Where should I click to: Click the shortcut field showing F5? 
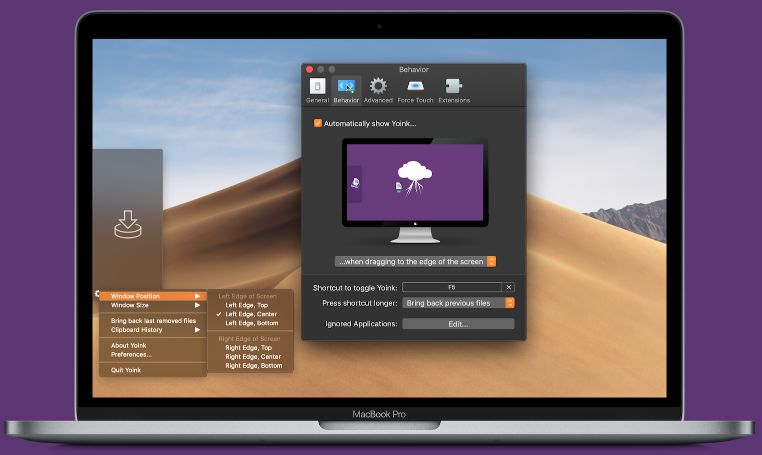452,287
